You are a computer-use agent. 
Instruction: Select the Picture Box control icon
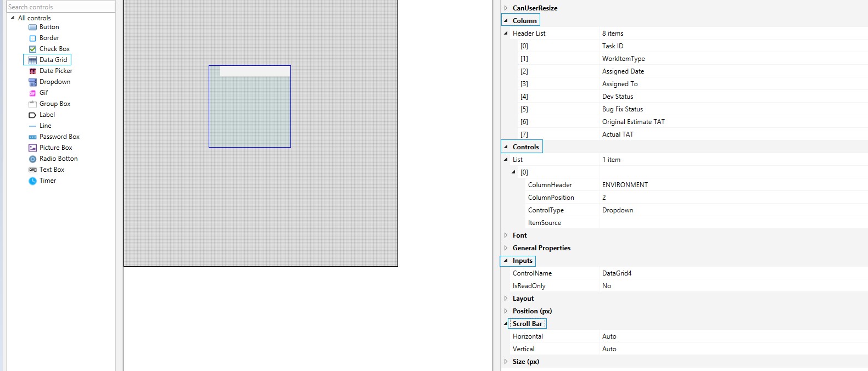tap(32, 148)
